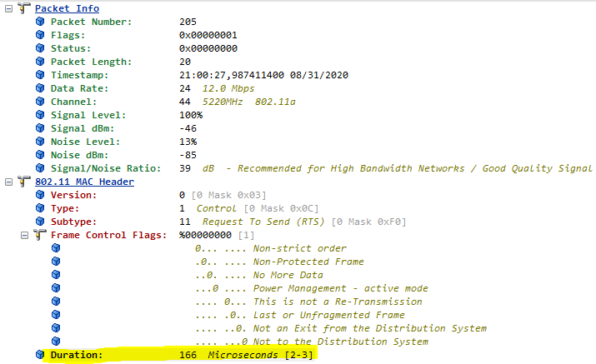The width and height of the screenshot is (596, 364).
Task: Collapse the 802.11 MAC Header section
Action: [x=7, y=182]
